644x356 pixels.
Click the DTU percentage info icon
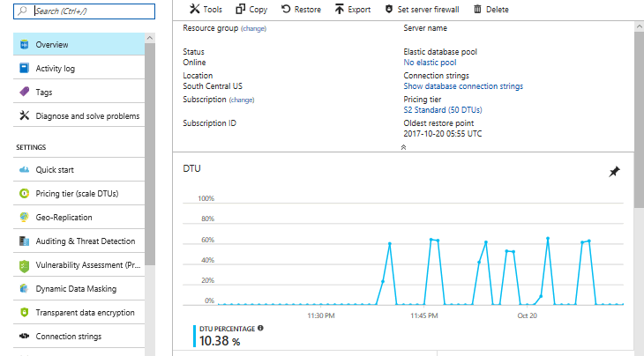pos(260,328)
